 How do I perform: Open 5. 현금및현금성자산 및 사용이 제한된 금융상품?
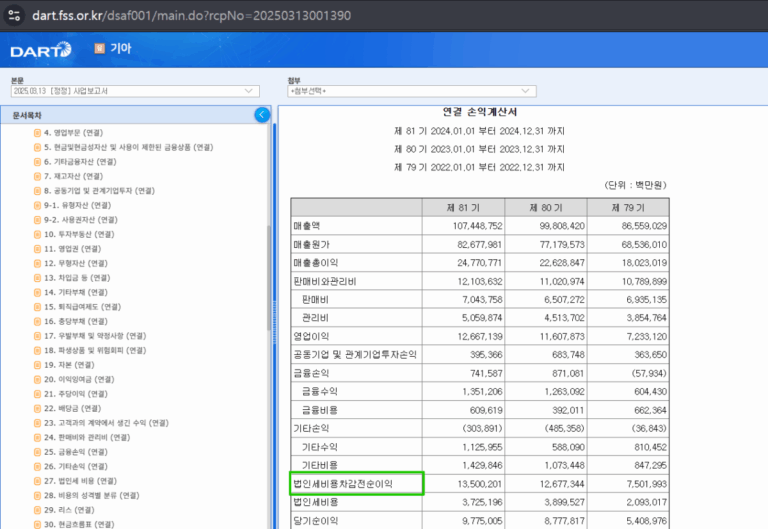coord(128,147)
